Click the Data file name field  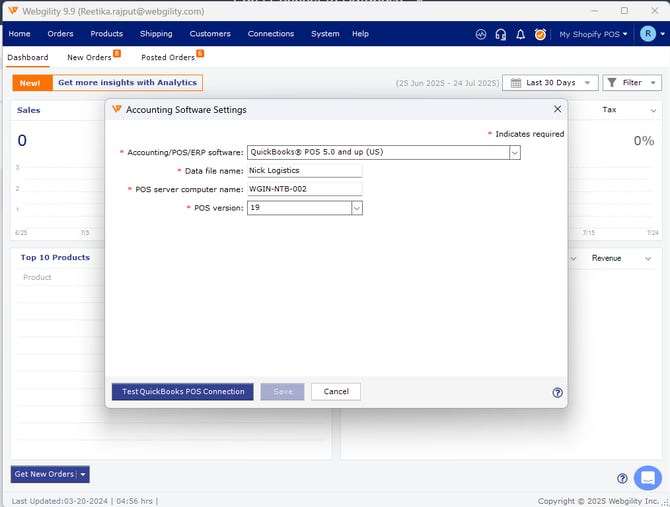coord(304,171)
